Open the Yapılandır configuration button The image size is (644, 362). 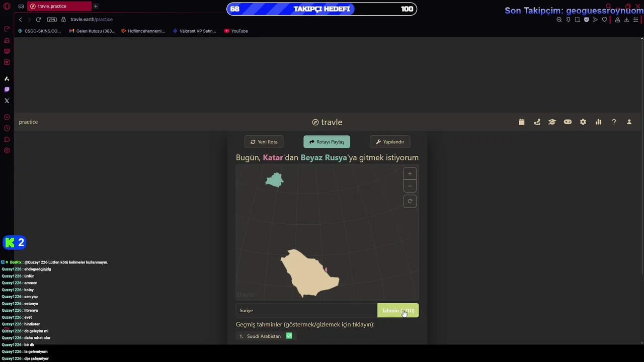pos(390,142)
